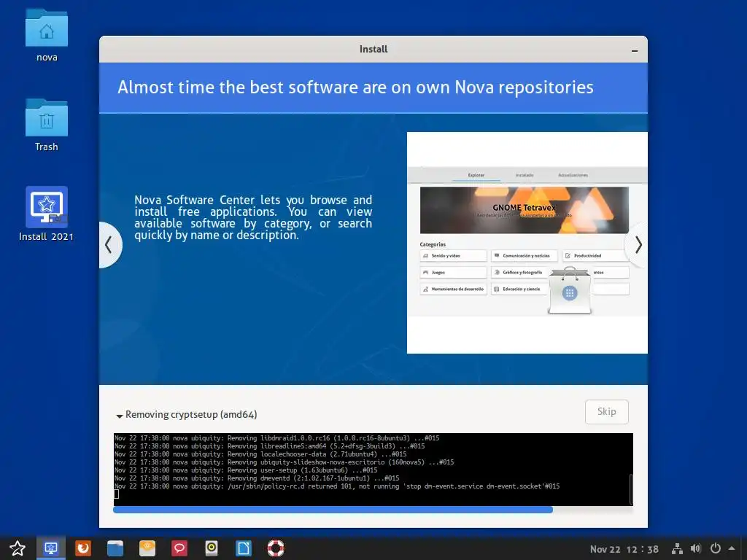The height and width of the screenshot is (560, 747).
Task: Open the volume speaker tray icon
Action: click(x=695, y=549)
